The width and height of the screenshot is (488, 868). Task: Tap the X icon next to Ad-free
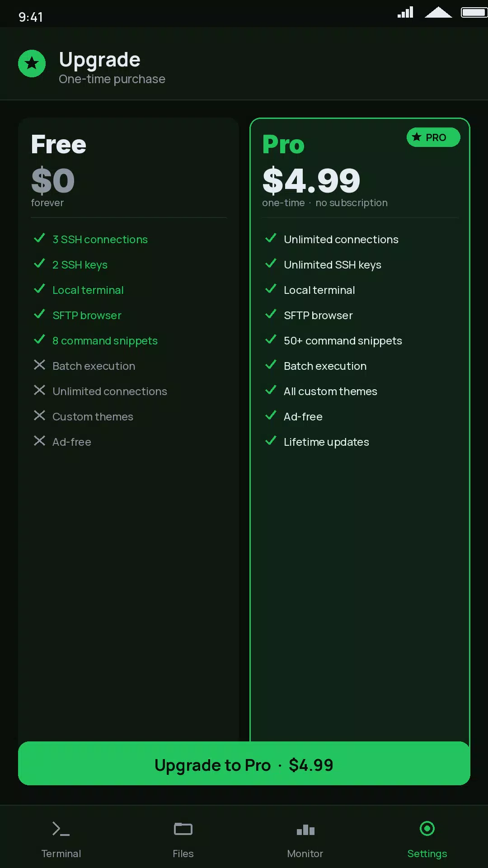click(x=40, y=441)
